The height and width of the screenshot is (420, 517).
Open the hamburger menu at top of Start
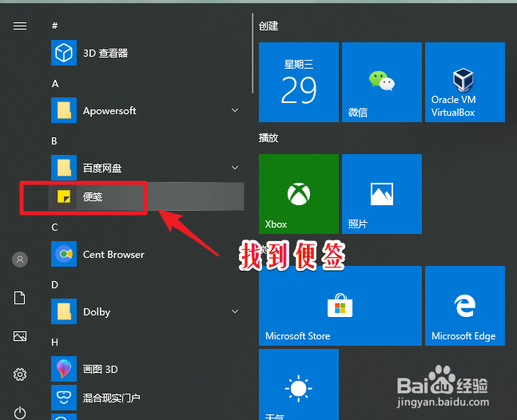point(20,26)
